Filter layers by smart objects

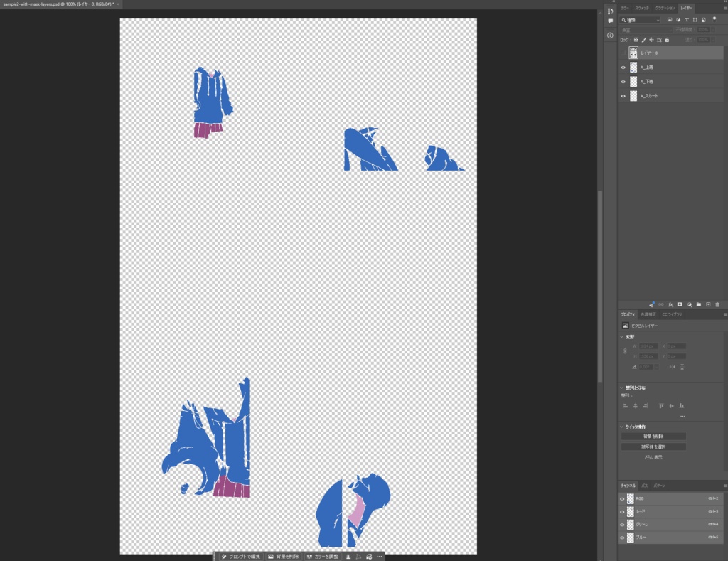[703, 20]
